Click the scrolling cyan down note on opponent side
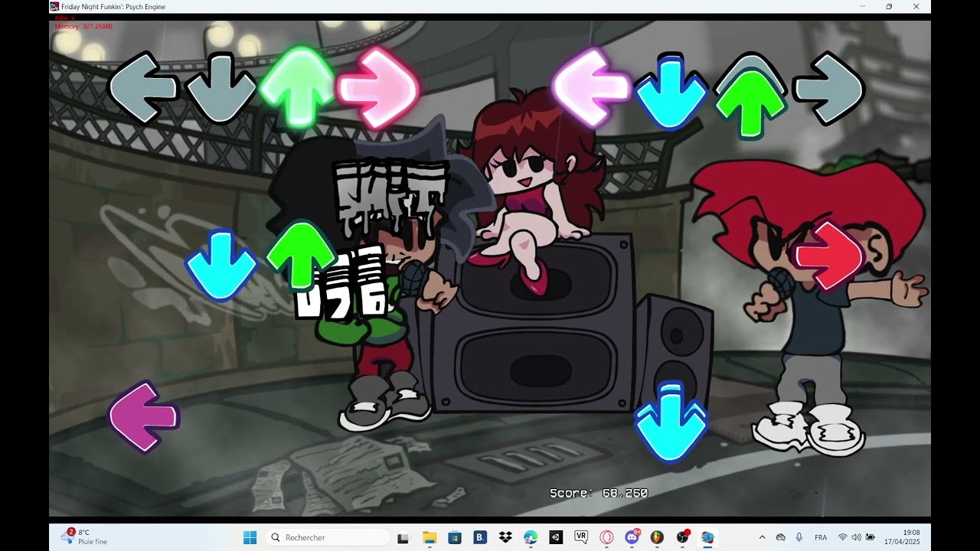Screen dimensions: 980x551 [x=220, y=265]
